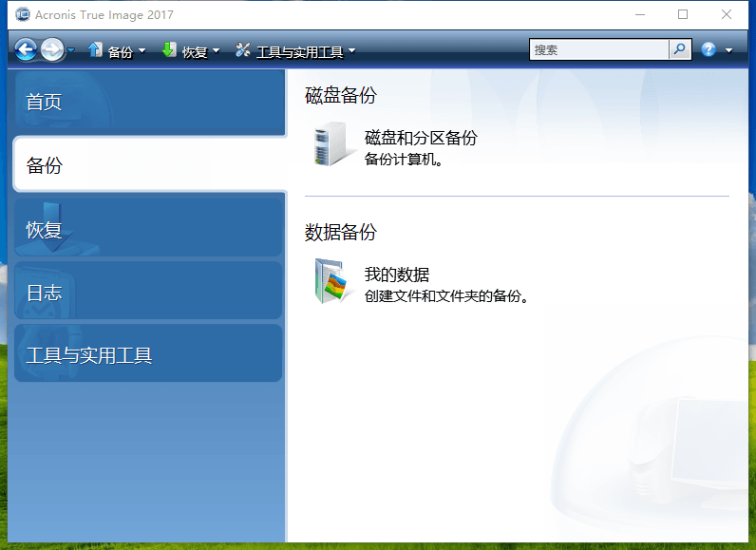Expand the 备份 toolbar dropdown arrow
This screenshot has height=550, width=756.
(142, 50)
